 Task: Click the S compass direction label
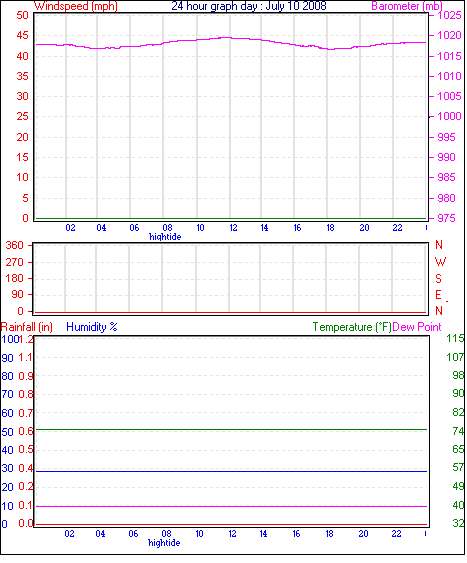[x=438, y=279]
